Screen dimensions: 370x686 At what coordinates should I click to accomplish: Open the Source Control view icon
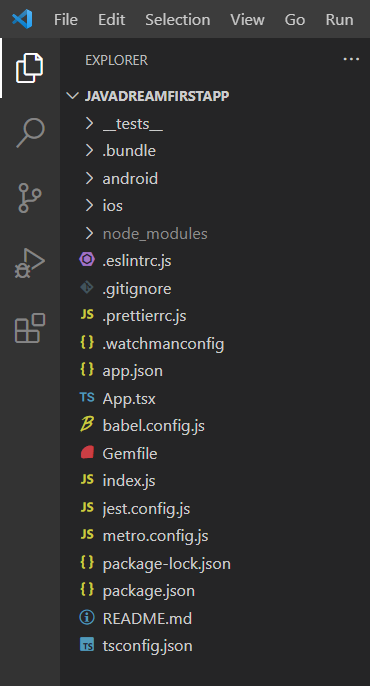[x=30, y=198]
